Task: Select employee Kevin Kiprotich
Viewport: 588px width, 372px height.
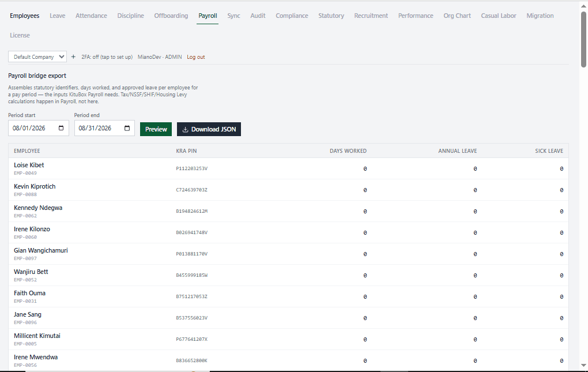Action: click(35, 186)
